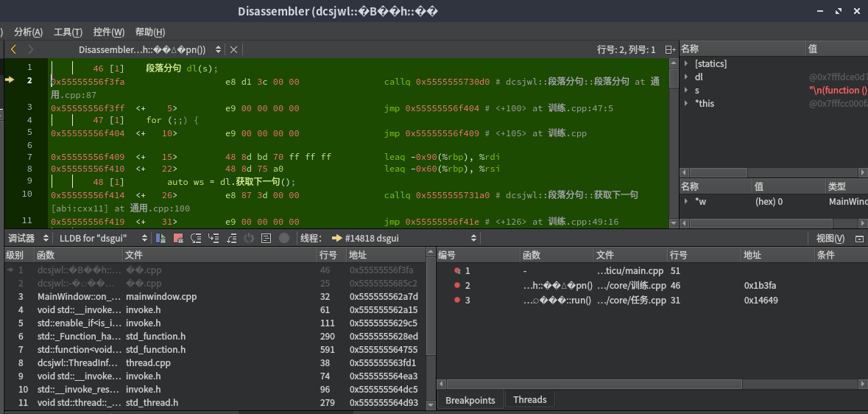Click the disassembly vertical scrollbar
Screen dimensions: 868x414
[x=674, y=143]
